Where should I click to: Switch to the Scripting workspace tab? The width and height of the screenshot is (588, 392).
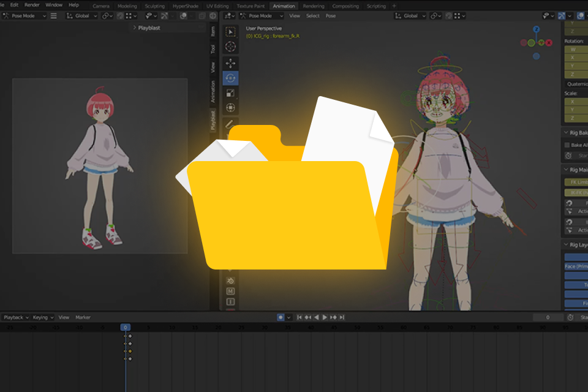[376, 6]
